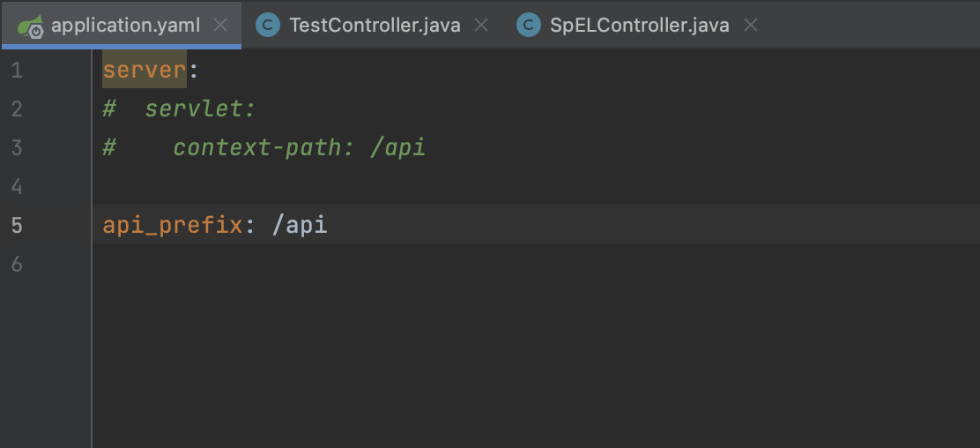Place cursor in the '# servlet:' comment

180,108
